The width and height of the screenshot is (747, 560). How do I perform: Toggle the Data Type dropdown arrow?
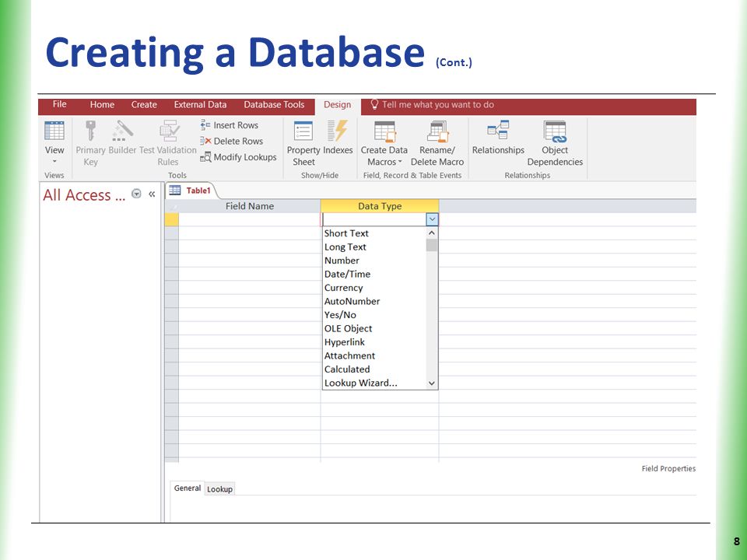(432, 219)
